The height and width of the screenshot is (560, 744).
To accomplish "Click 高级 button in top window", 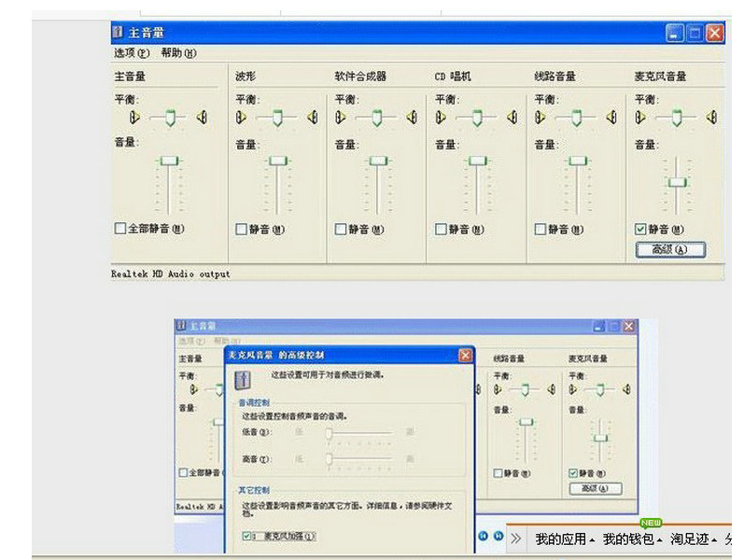I will point(670,249).
